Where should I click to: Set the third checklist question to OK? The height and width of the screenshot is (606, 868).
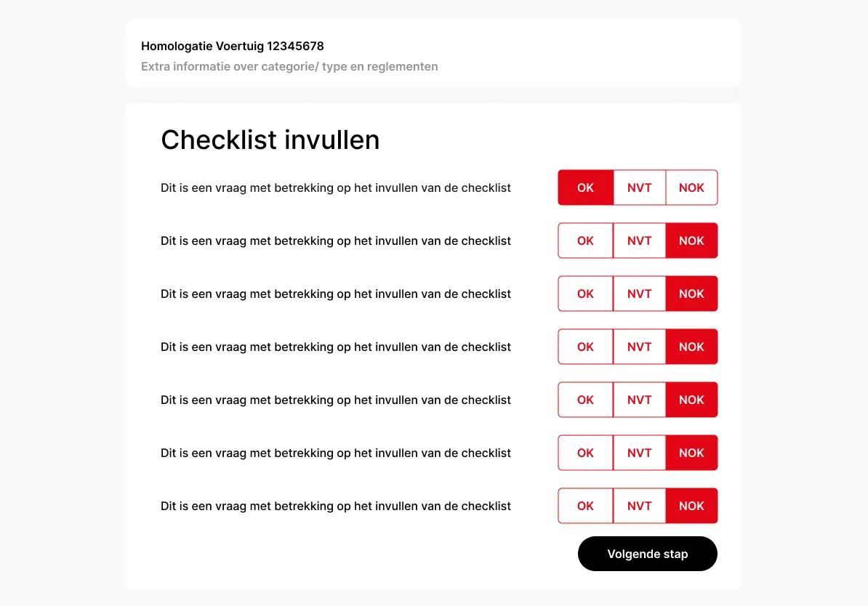585,294
